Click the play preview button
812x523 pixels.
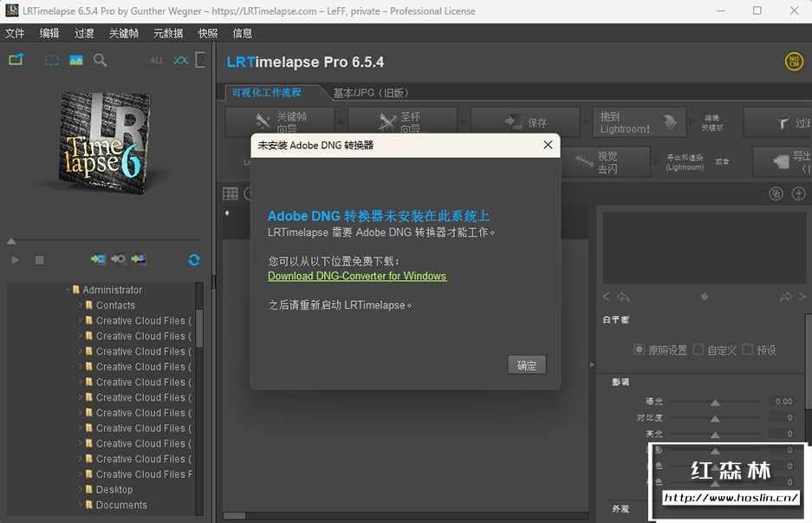pos(15,259)
